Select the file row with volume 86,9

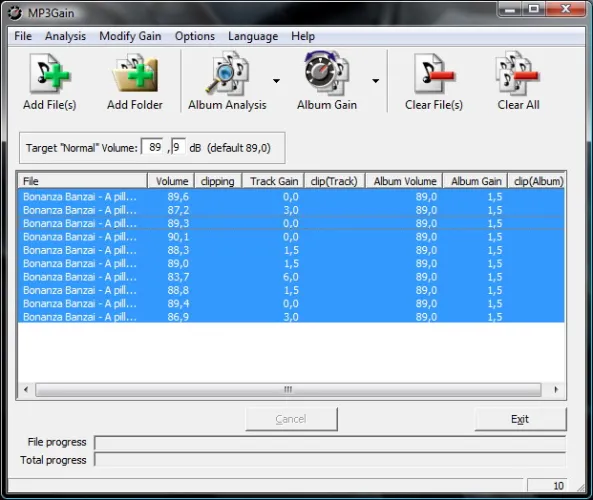coord(291,317)
